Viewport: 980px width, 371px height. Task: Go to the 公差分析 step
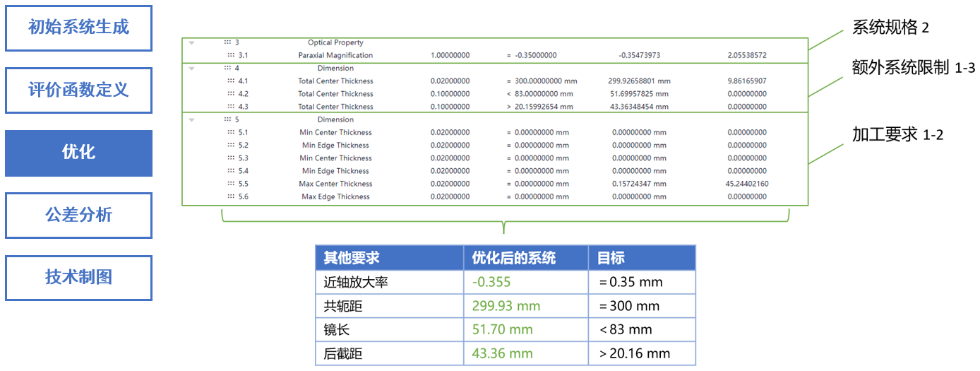[78, 215]
